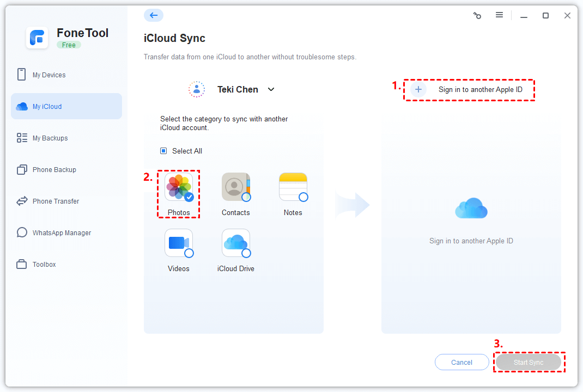Open WhatsApp Manager from sidebar
Image resolution: width=583 pixels, height=392 pixels.
(62, 233)
